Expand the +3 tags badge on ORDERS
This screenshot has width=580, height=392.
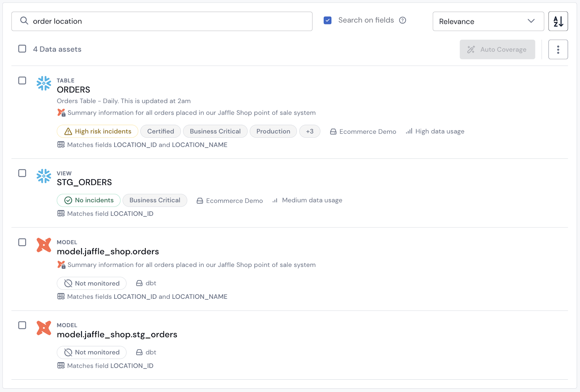point(310,131)
